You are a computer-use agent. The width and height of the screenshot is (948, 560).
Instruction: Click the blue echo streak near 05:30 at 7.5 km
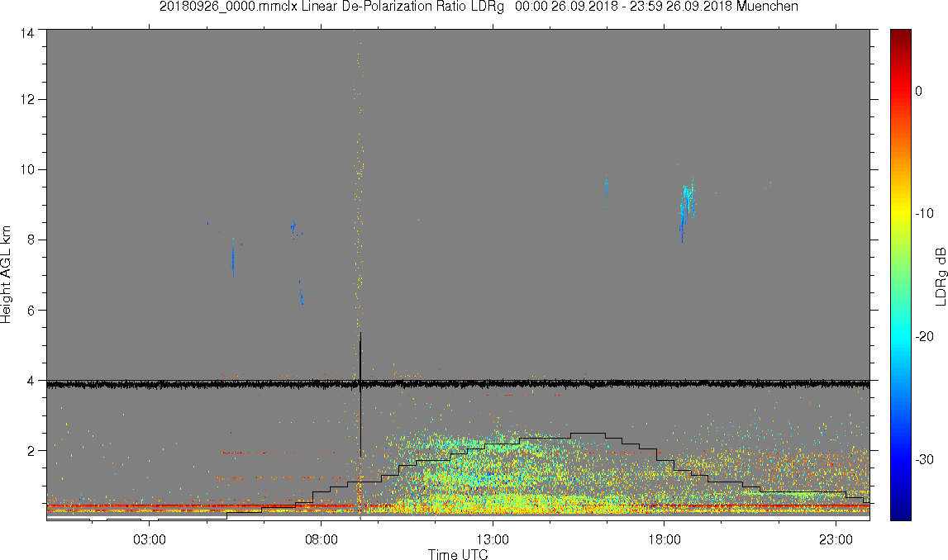(233, 259)
